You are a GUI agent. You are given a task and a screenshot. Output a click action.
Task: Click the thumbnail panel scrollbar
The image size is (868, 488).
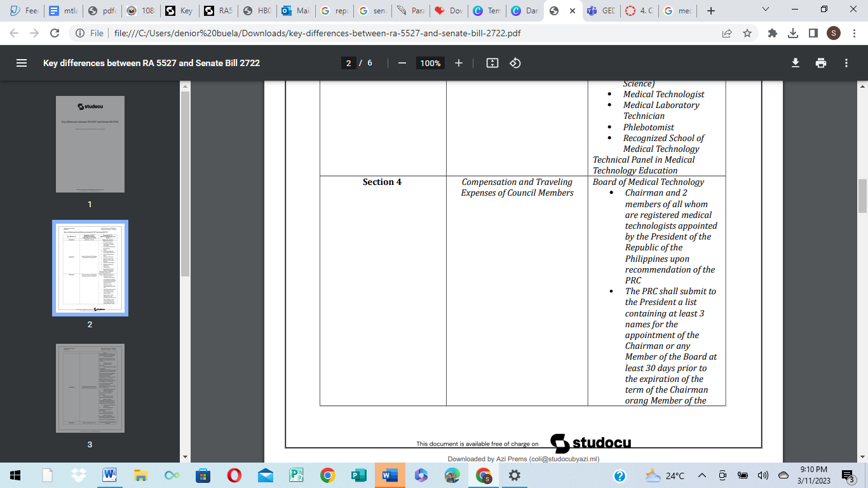click(x=185, y=184)
